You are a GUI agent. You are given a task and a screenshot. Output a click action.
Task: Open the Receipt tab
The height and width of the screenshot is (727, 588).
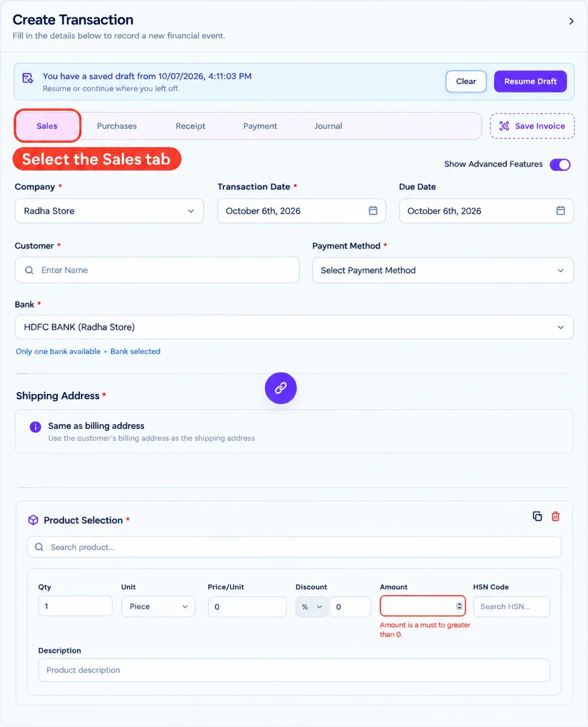pos(190,126)
